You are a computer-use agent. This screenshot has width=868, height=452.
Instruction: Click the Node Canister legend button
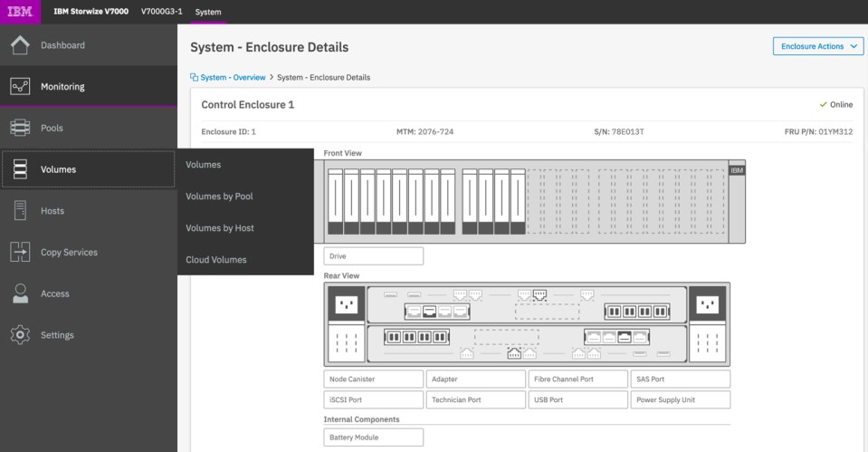pyautogui.click(x=373, y=379)
